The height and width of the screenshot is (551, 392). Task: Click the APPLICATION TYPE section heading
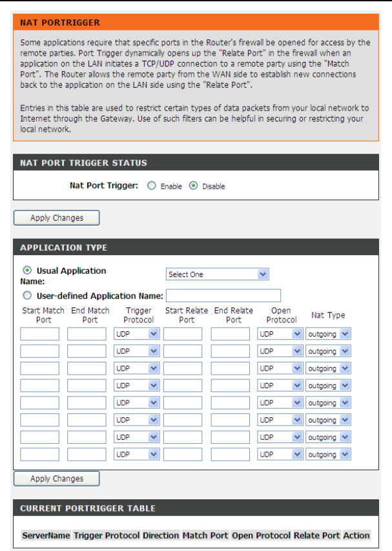tap(63, 247)
